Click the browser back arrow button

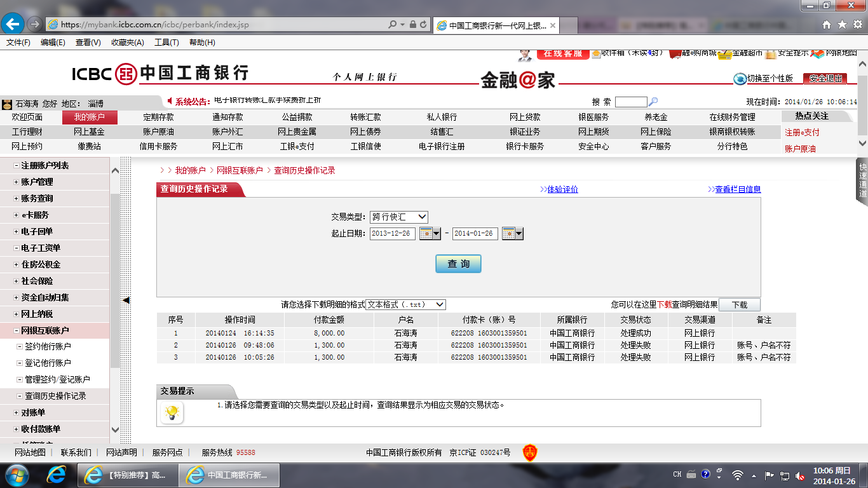tap(13, 24)
